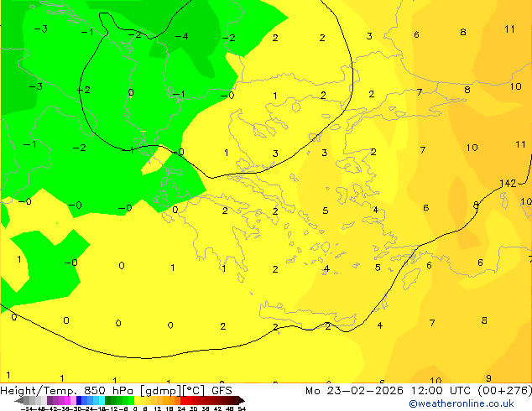Click the grey arrow at legend's cold end
Image resolution: width=532 pixels, height=411 pixels.
click(19, 401)
